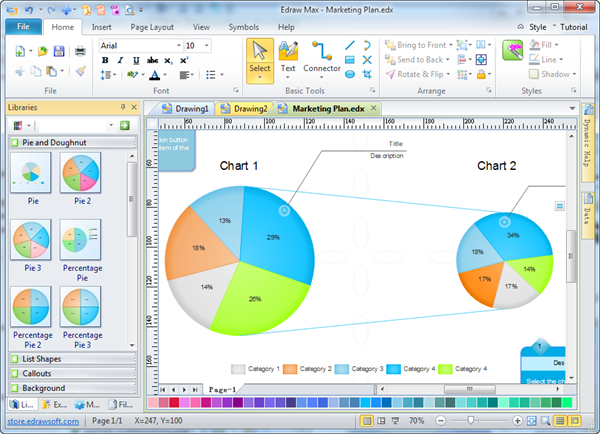
Task: Expand the Rotate & Flip dropdown
Action: click(x=448, y=74)
